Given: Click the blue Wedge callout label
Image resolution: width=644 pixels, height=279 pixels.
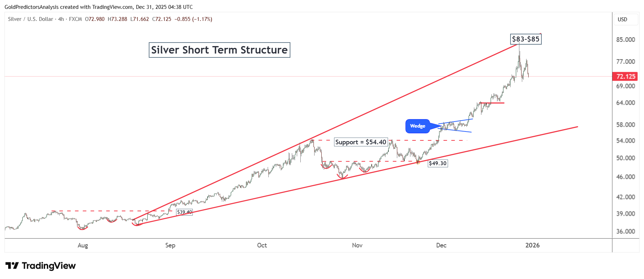Looking at the screenshot, I should [x=418, y=126].
